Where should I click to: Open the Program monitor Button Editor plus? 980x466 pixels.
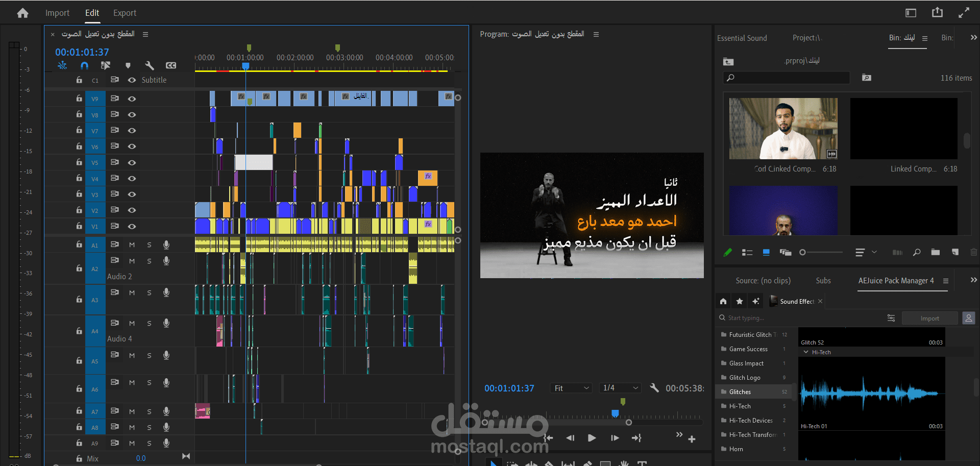[x=692, y=439]
